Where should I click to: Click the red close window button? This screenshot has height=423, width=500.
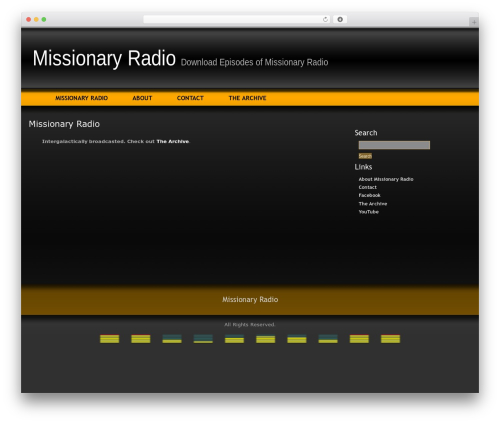coord(29,19)
